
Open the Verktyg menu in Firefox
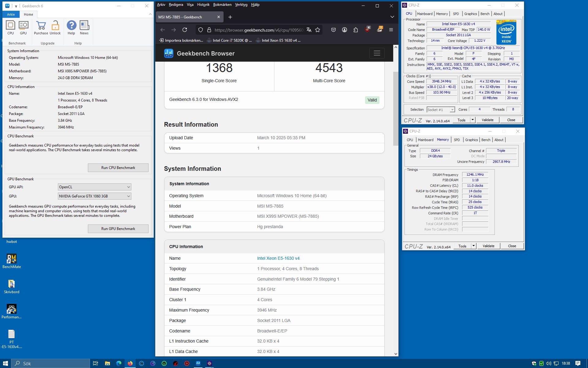pyautogui.click(x=241, y=5)
